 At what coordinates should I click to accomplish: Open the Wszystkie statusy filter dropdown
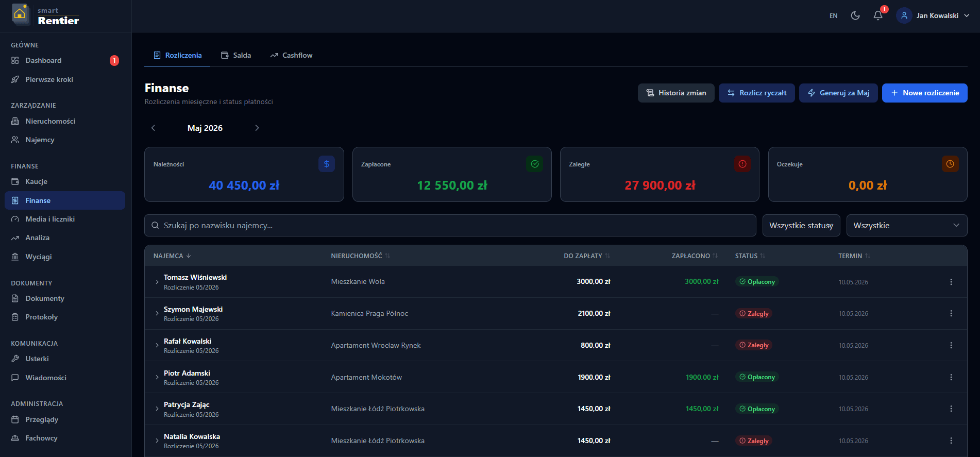pyautogui.click(x=801, y=226)
